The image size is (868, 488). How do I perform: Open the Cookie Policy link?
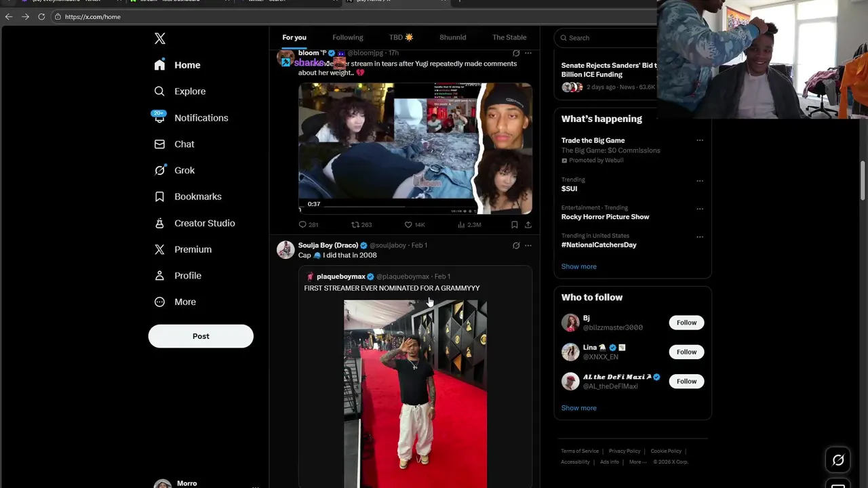(666, 451)
